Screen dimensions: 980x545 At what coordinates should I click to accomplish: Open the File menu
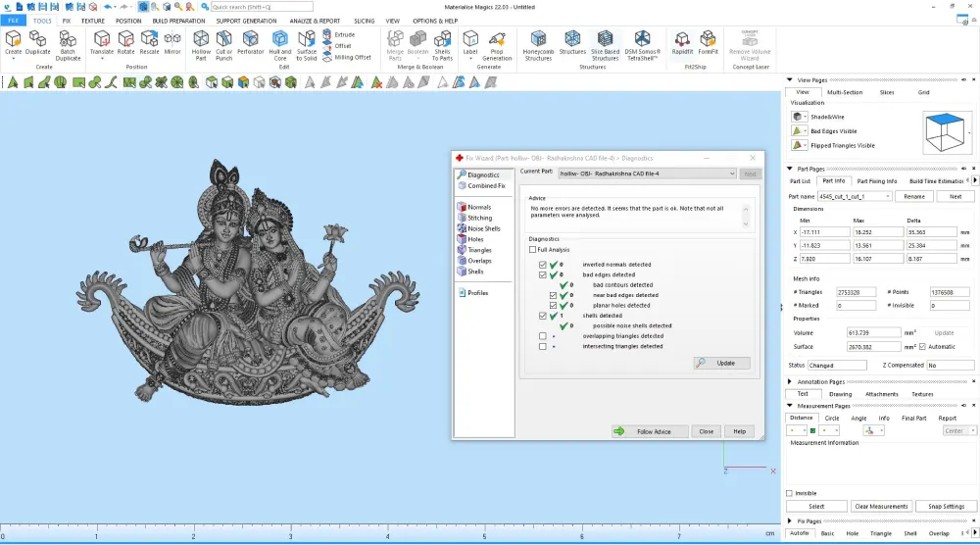13,21
